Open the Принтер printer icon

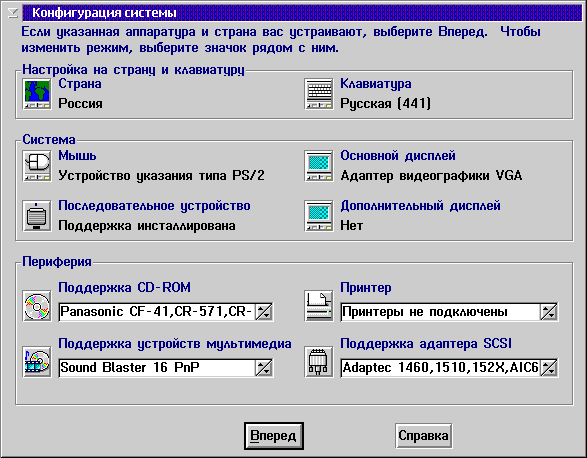coord(319,306)
